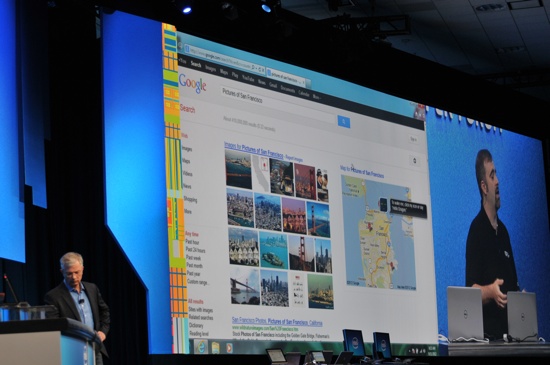
Task: Click the back arrow in Internet Explorer
Action: (181, 45)
